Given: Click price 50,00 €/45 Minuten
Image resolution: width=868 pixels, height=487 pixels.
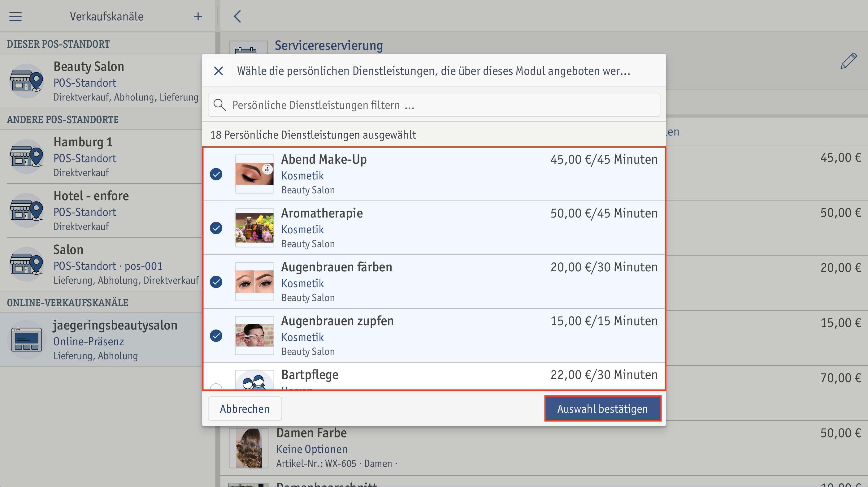Looking at the screenshot, I should click(x=604, y=213).
